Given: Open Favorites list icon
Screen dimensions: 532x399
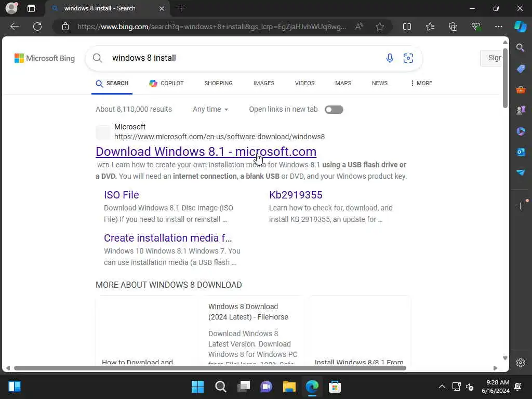Looking at the screenshot, I should [x=430, y=26].
